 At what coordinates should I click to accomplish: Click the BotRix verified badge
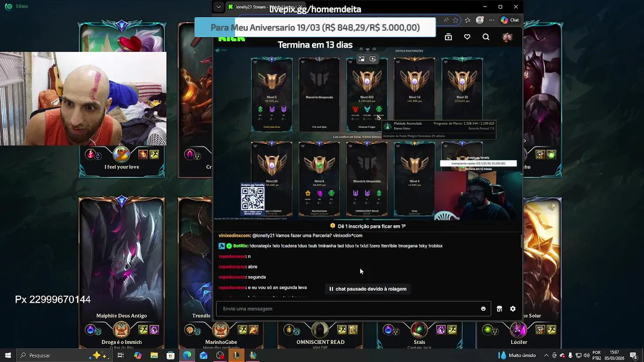(229, 246)
